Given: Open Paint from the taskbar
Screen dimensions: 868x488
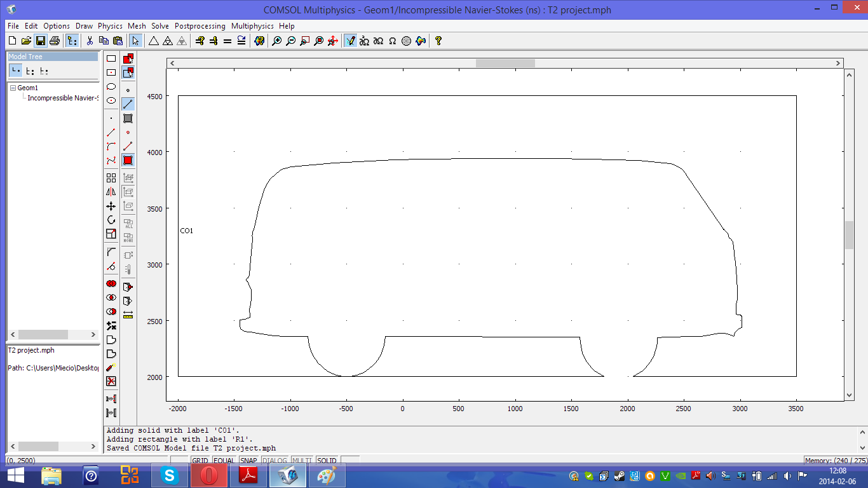Looking at the screenshot, I should click(327, 475).
